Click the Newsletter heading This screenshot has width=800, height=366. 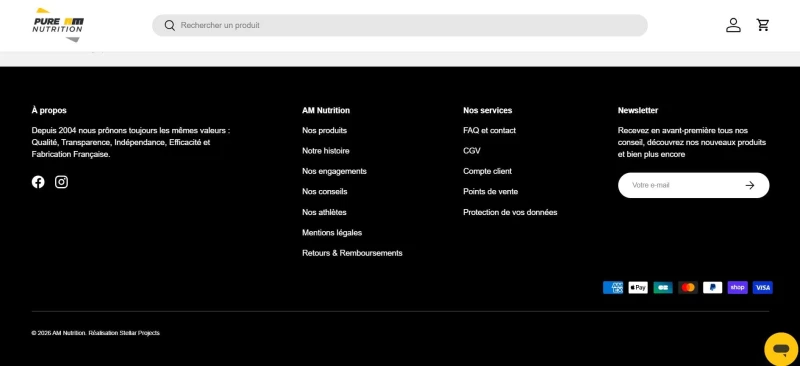[638, 110]
